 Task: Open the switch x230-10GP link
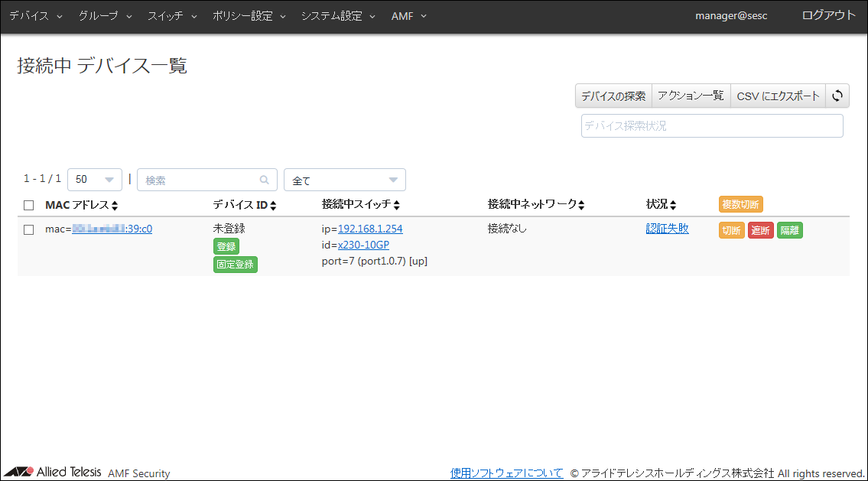(x=362, y=245)
